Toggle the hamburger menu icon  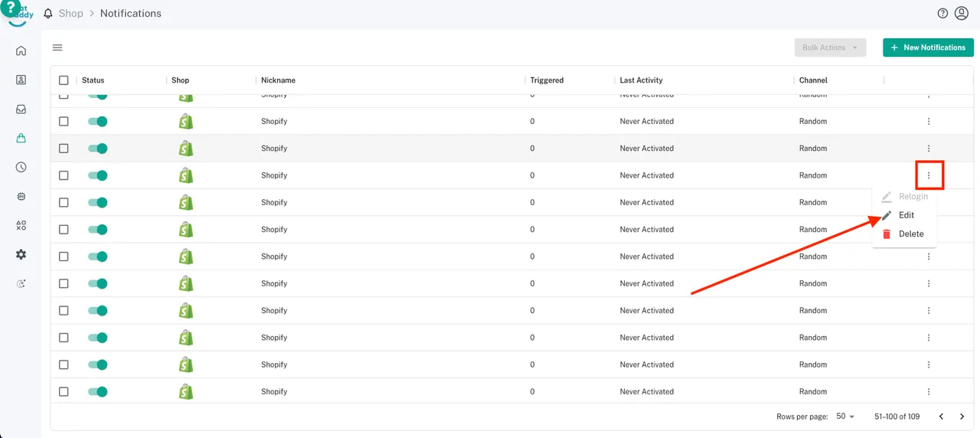[57, 47]
